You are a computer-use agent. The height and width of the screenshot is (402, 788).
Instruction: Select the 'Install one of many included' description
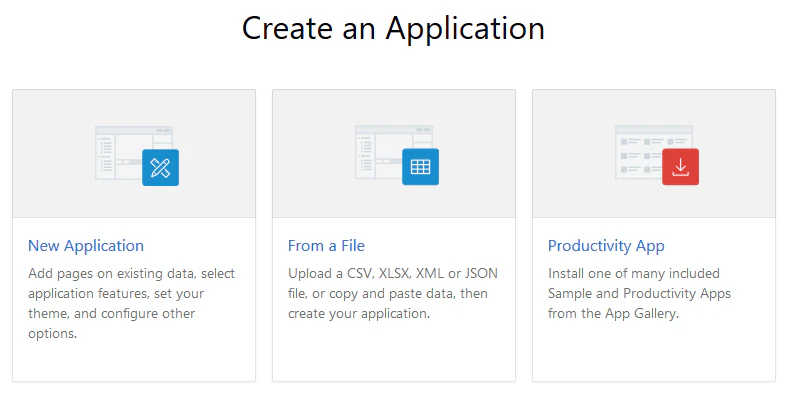coord(639,293)
